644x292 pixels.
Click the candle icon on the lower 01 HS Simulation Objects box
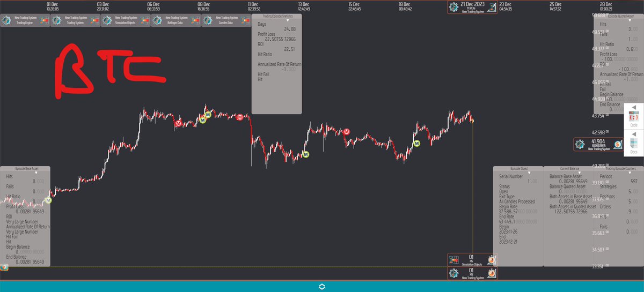pyautogui.click(x=453, y=260)
